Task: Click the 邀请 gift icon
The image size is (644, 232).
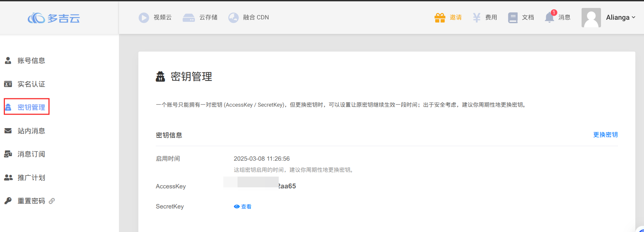Action: pyautogui.click(x=440, y=18)
